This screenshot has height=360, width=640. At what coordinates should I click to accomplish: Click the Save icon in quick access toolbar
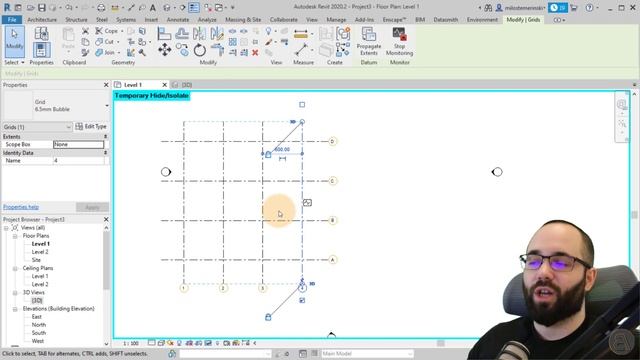[42, 7]
